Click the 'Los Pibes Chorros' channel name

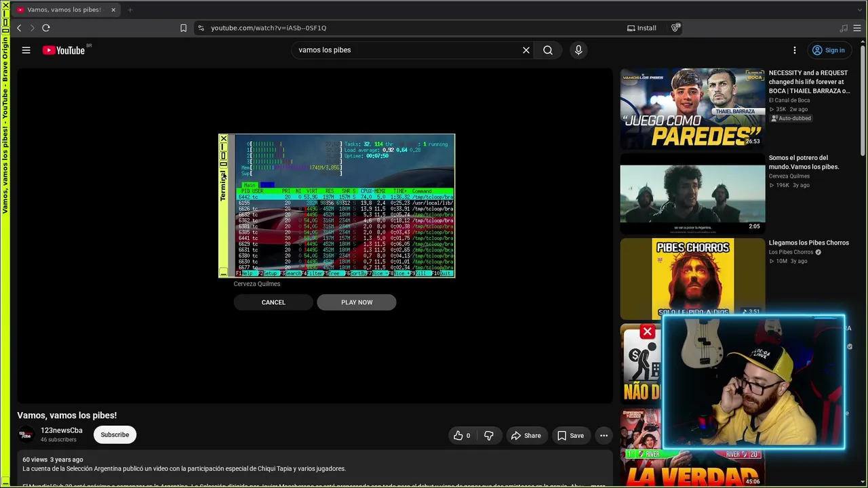[x=791, y=252]
